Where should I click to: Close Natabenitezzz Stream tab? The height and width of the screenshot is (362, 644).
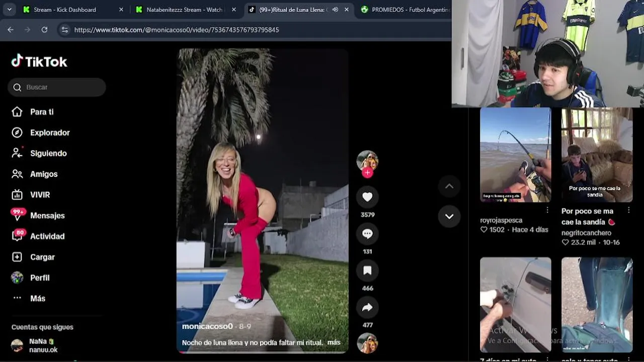tap(233, 10)
